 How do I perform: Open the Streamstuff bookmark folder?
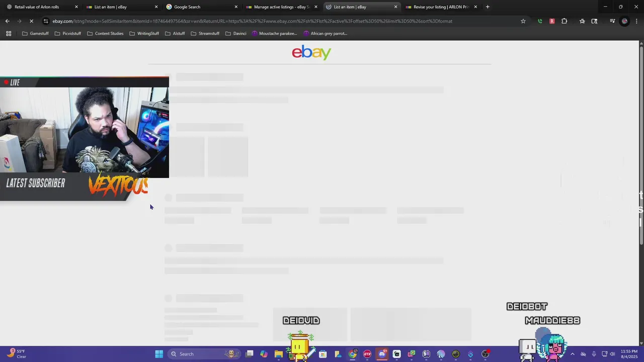205,33
